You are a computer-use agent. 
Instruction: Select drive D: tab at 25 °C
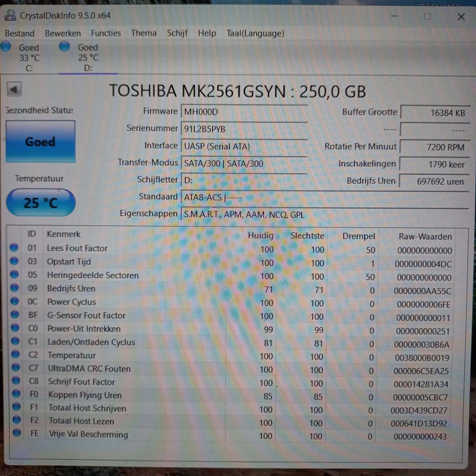click(88, 58)
